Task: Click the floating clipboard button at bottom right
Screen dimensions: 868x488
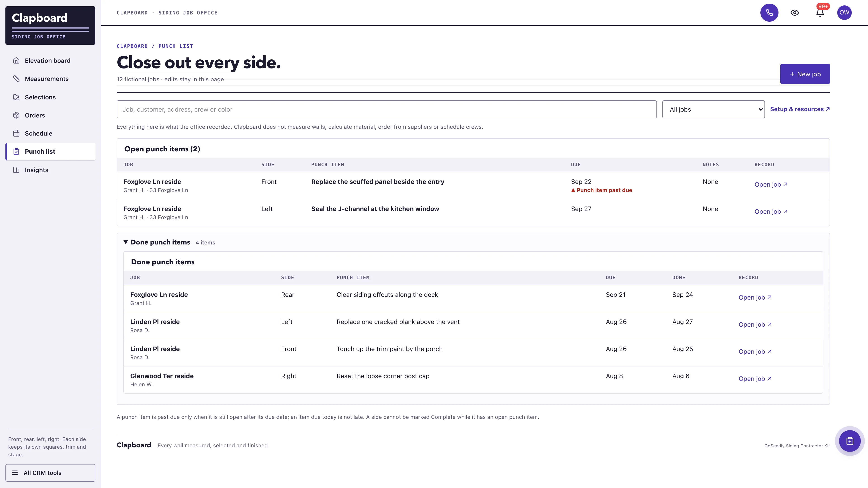Action: [849, 441]
